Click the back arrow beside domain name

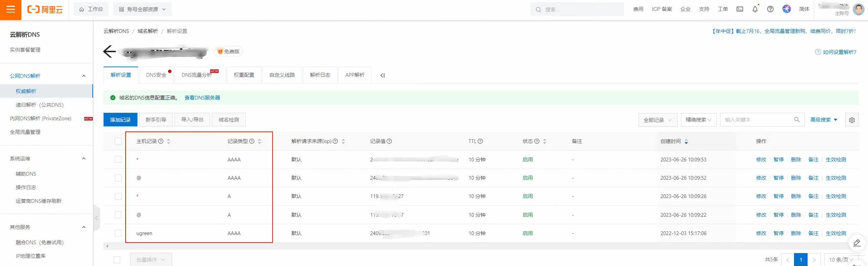(x=109, y=52)
